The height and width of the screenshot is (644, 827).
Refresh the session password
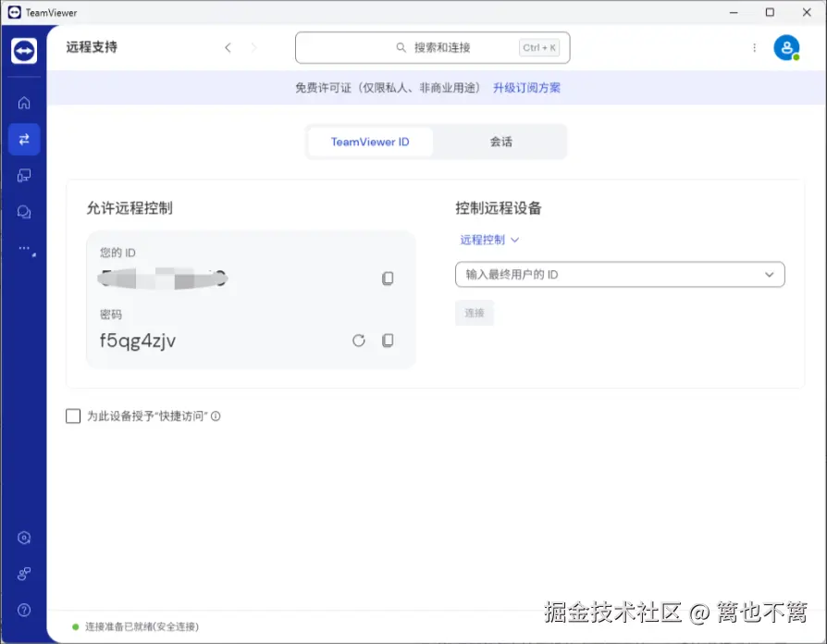click(358, 341)
